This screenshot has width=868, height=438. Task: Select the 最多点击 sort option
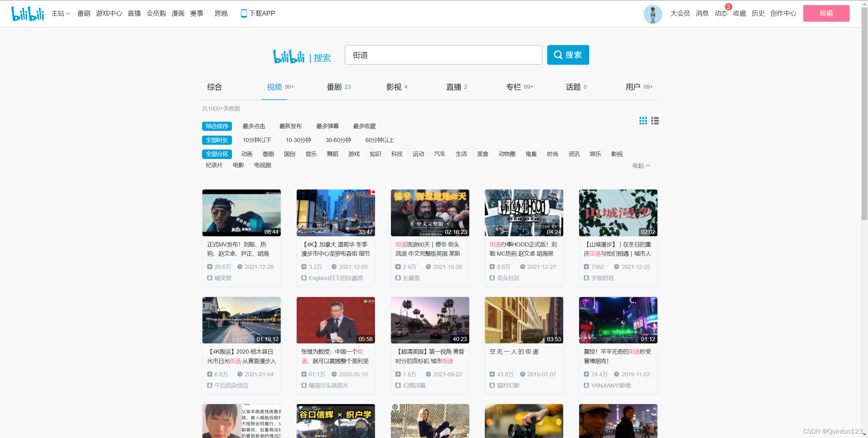[x=254, y=126]
